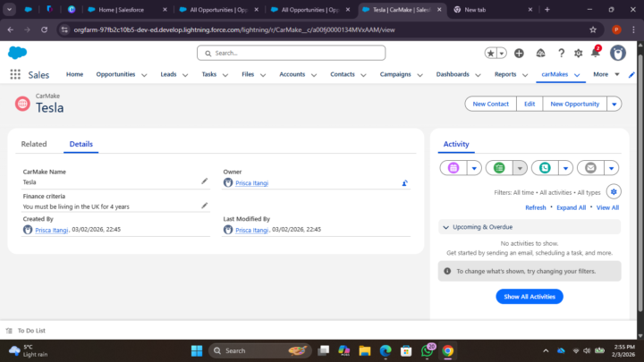Click the Refresh link
This screenshot has height=362, width=644.
pyautogui.click(x=536, y=207)
